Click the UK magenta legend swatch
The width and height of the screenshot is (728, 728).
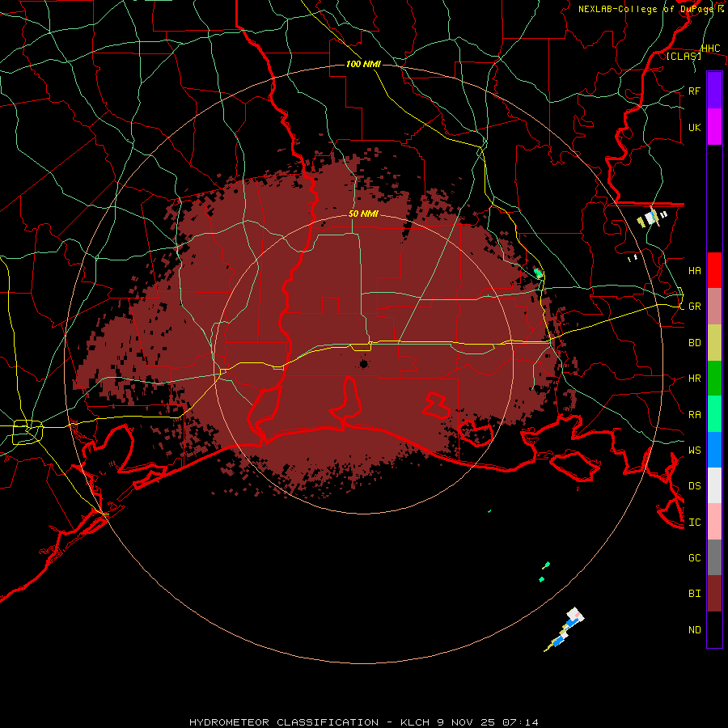pyautogui.click(x=714, y=127)
